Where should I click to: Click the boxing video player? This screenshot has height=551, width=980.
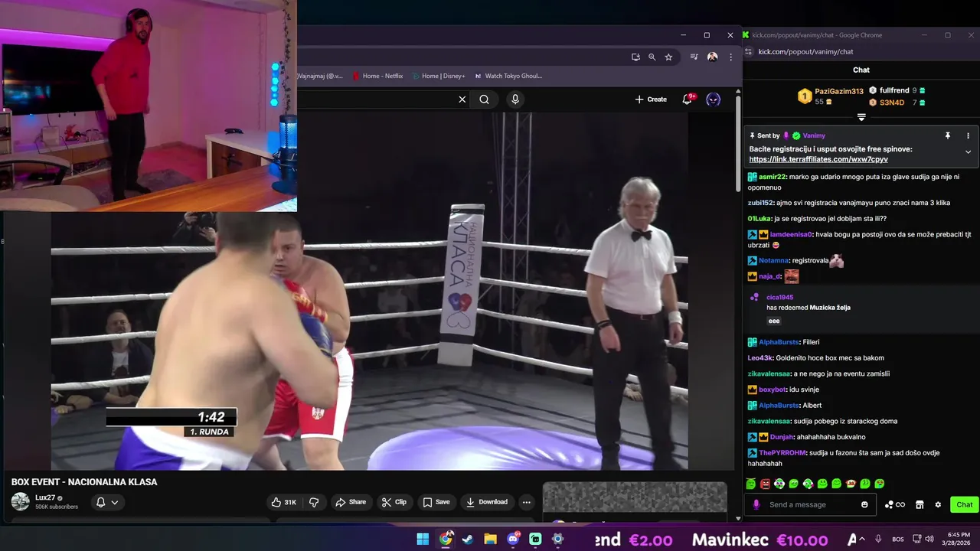[369, 291]
